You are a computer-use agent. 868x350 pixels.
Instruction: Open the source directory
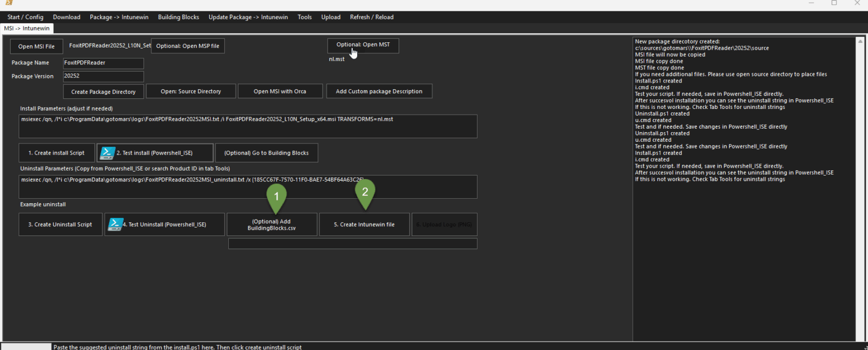coord(190,91)
